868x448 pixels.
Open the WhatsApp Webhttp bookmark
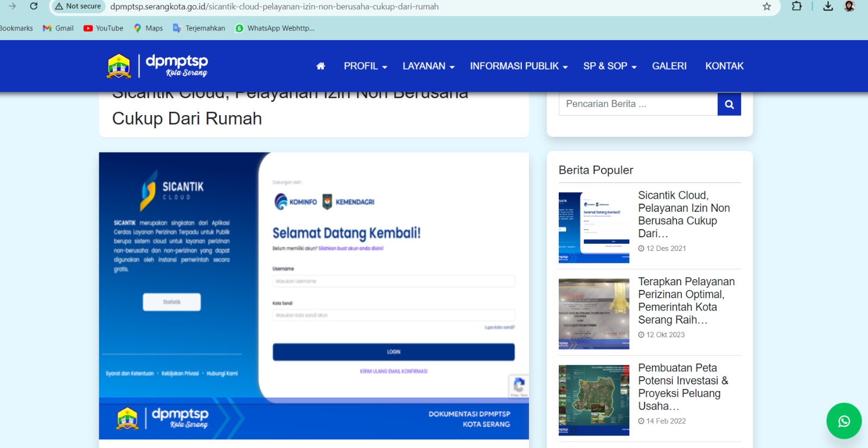(x=275, y=28)
